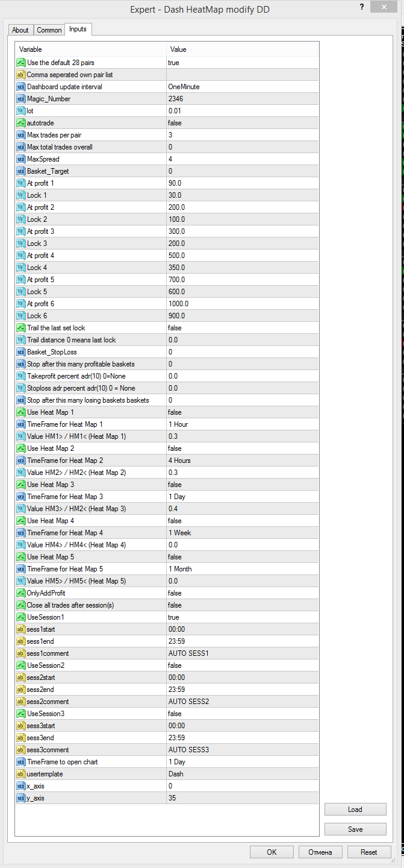Click the boolean icon beside Use Heat Map 1
The image size is (404, 868).
(21, 412)
